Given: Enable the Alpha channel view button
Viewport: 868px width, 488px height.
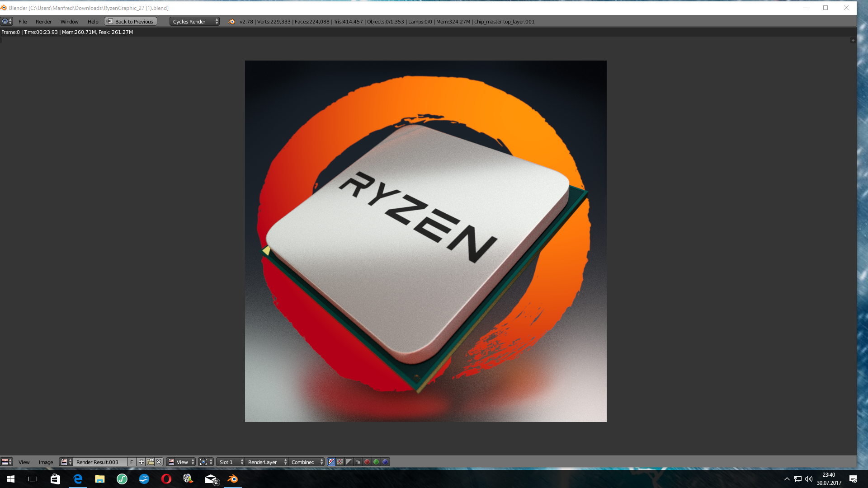Looking at the screenshot, I should pos(349,462).
